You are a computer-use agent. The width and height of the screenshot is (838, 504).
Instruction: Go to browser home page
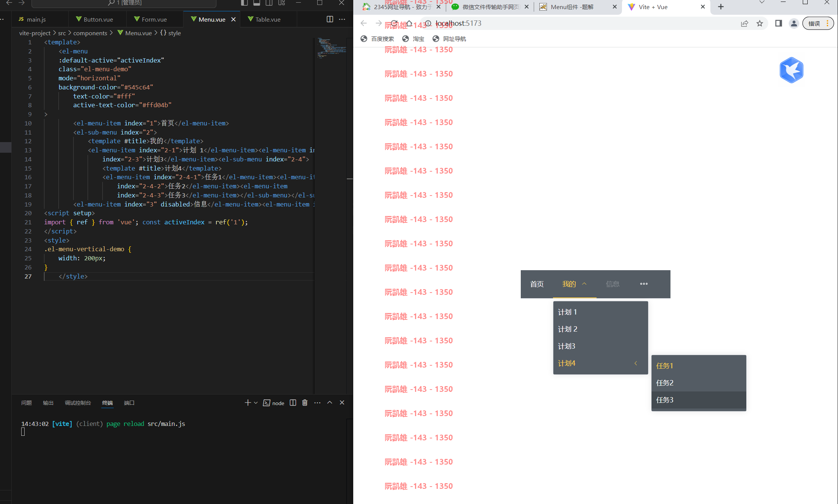pos(409,23)
